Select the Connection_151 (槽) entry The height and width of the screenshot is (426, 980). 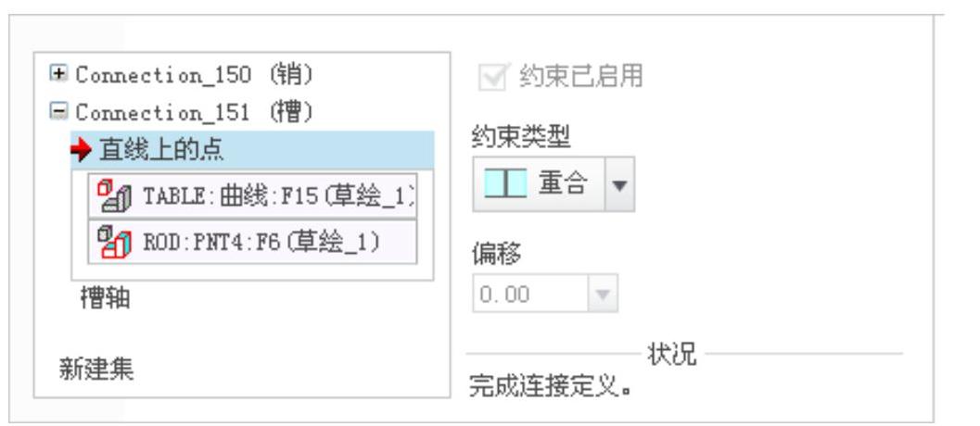point(193,112)
